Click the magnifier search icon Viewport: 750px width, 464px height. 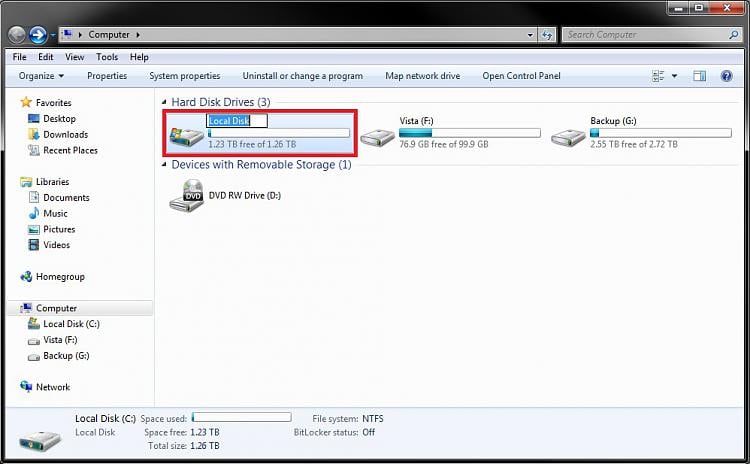pyautogui.click(x=734, y=34)
